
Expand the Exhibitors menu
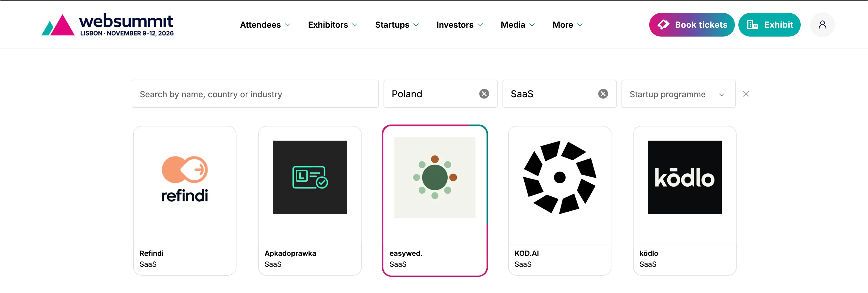tap(332, 25)
